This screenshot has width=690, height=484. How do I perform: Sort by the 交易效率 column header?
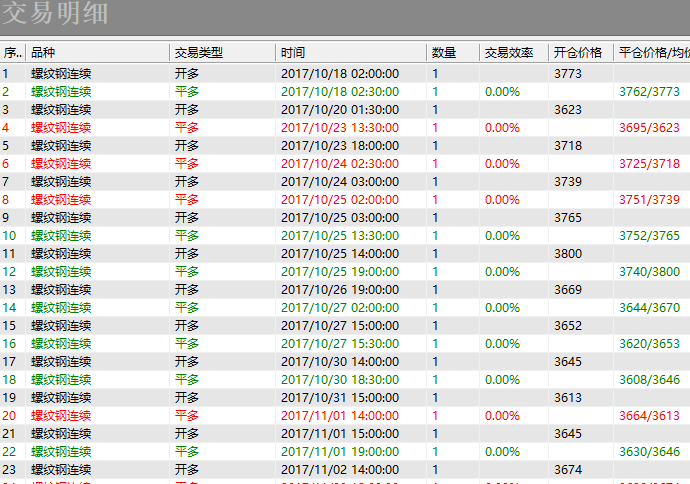coord(514,53)
